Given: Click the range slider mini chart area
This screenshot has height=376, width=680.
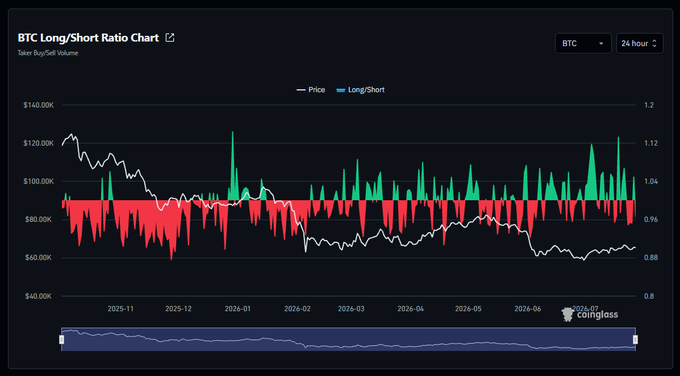Looking at the screenshot, I should pyautogui.click(x=348, y=339).
